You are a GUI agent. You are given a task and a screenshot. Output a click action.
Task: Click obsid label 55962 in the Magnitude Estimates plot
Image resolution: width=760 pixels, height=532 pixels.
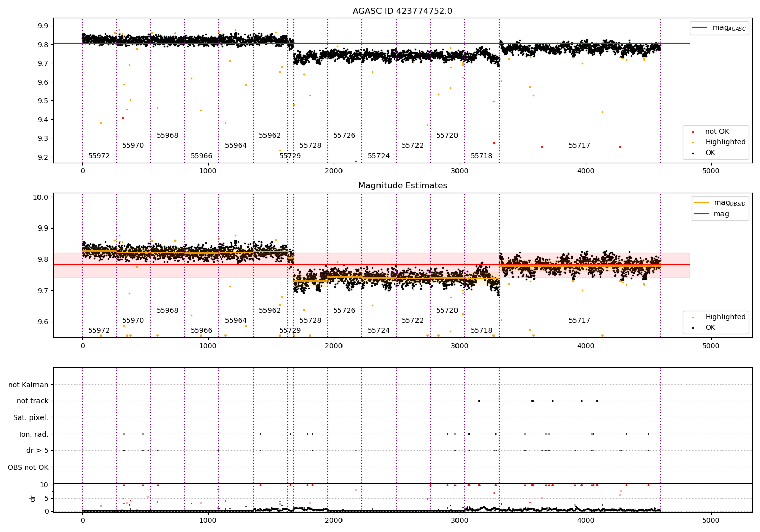270,311
